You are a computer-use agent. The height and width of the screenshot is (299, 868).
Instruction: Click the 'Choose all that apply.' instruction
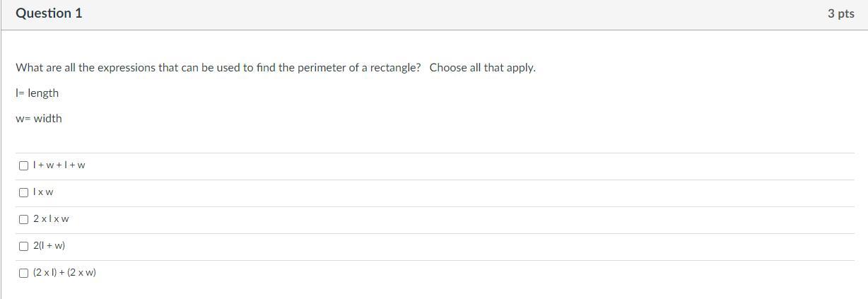(x=482, y=68)
